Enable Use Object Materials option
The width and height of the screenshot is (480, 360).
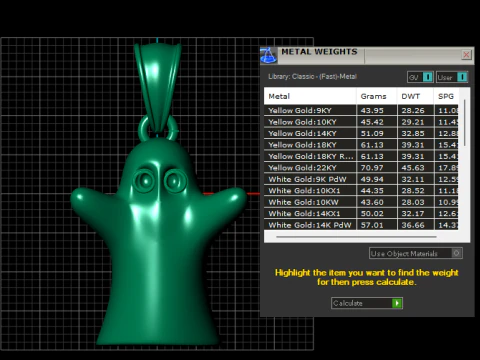(416, 253)
